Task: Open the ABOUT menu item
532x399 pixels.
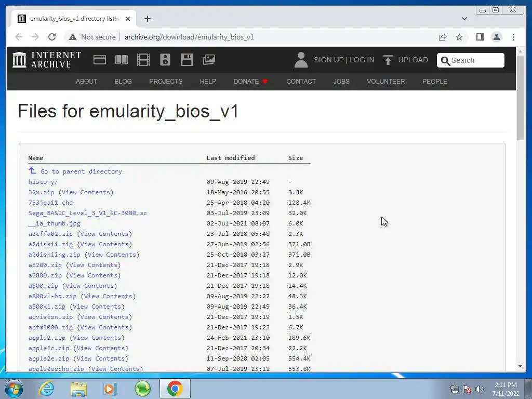Action: [x=87, y=82]
